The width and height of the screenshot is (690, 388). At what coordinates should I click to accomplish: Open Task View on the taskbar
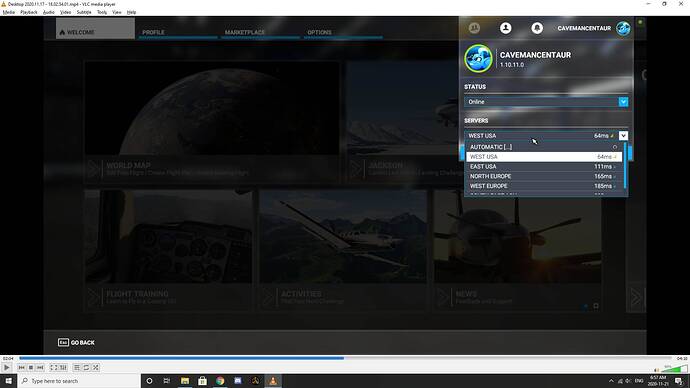(x=167, y=381)
